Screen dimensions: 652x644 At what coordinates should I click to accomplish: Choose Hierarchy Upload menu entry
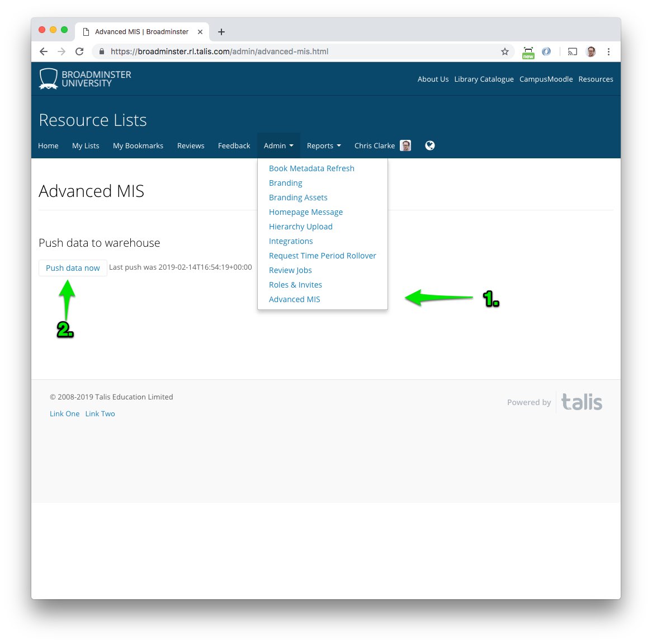pyautogui.click(x=300, y=227)
